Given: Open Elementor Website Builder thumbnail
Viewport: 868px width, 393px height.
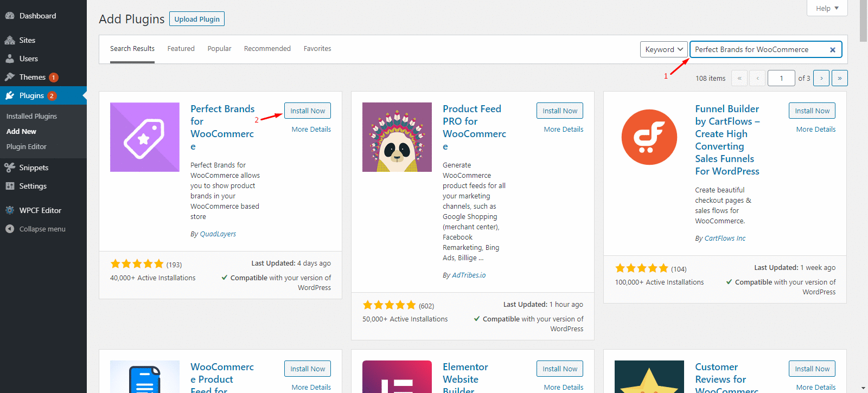Looking at the screenshot, I should tap(397, 377).
